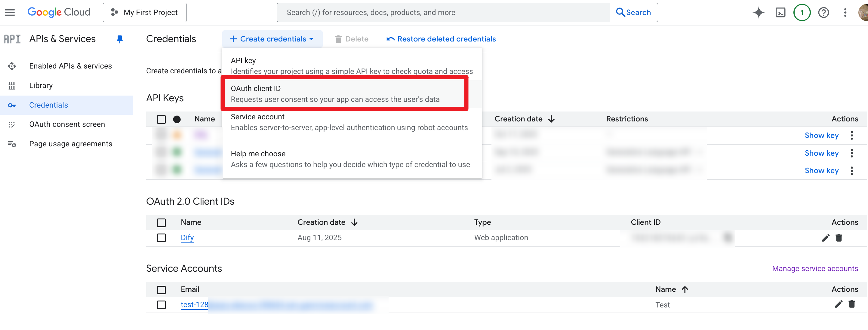Tick the test-128 service account checkbox
The width and height of the screenshot is (868, 330).
pos(162,305)
